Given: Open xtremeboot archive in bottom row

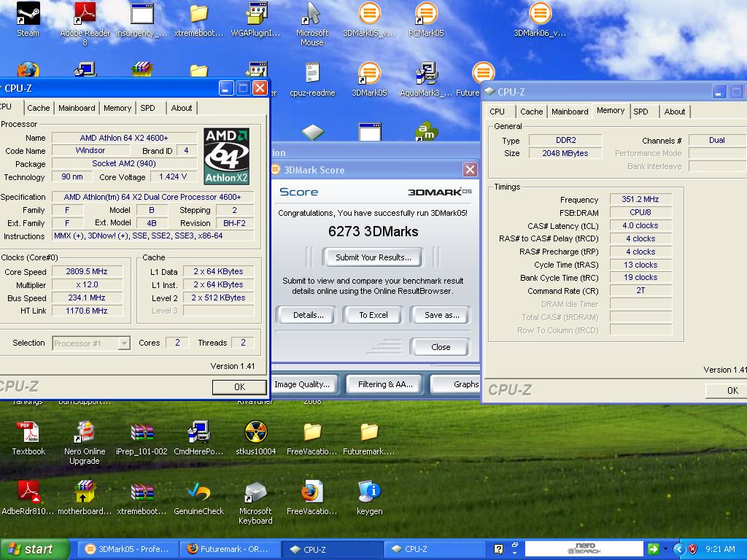Looking at the screenshot, I should (142, 498).
